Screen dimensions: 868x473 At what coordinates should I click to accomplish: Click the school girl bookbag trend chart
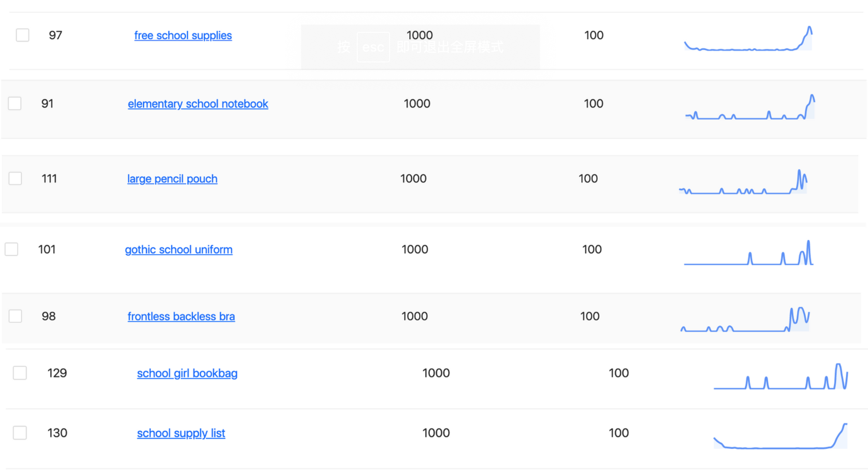click(x=780, y=377)
